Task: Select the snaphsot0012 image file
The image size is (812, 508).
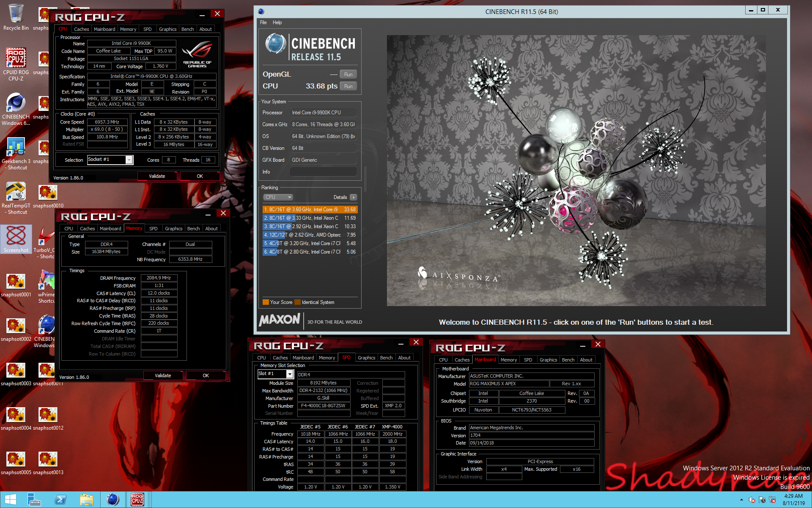Action: (x=48, y=419)
